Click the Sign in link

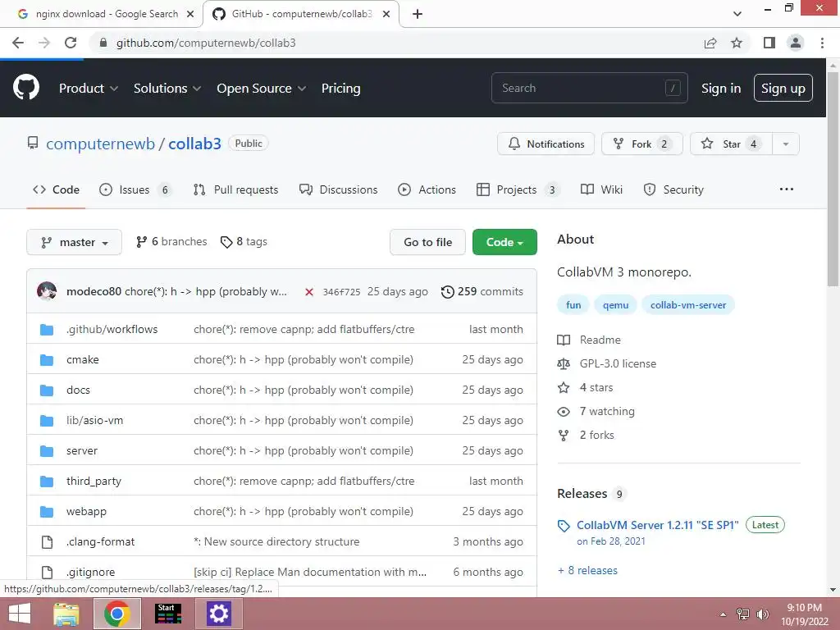click(721, 88)
